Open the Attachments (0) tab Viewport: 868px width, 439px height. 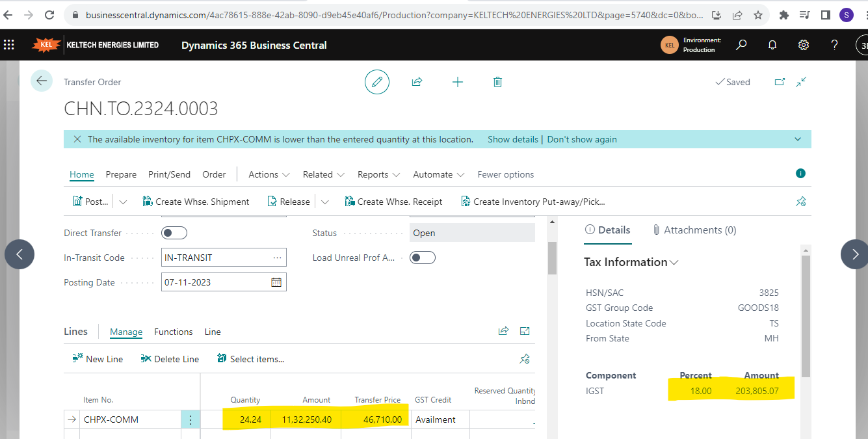[x=694, y=230]
